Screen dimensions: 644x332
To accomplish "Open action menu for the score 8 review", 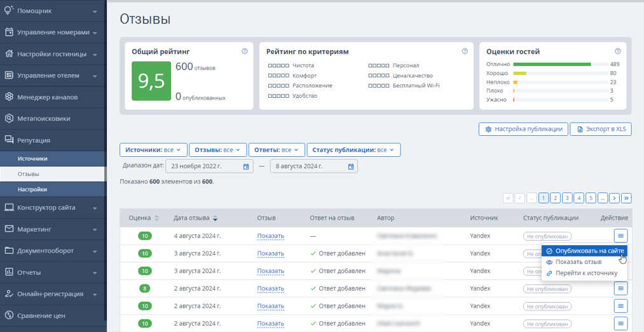I will tap(620, 289).
